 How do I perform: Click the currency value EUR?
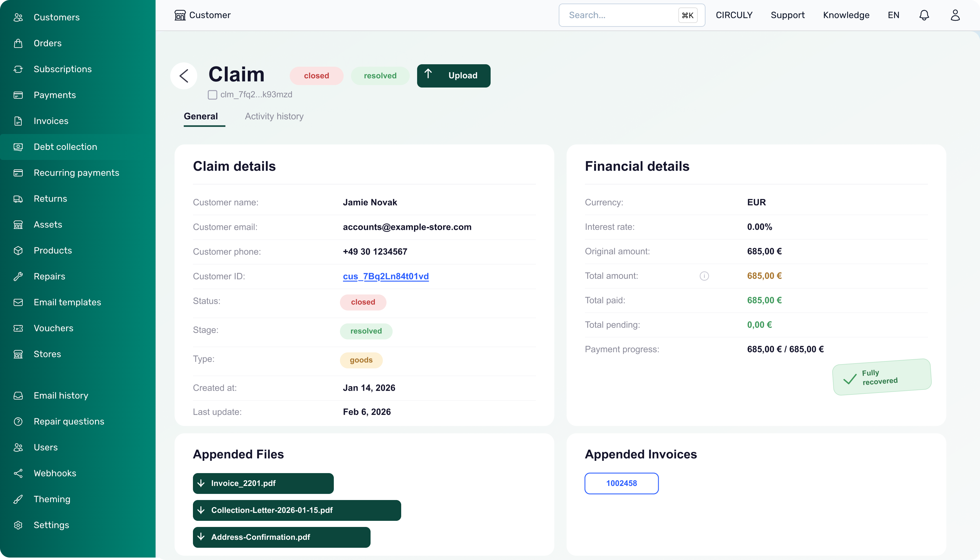pos(756,202)
